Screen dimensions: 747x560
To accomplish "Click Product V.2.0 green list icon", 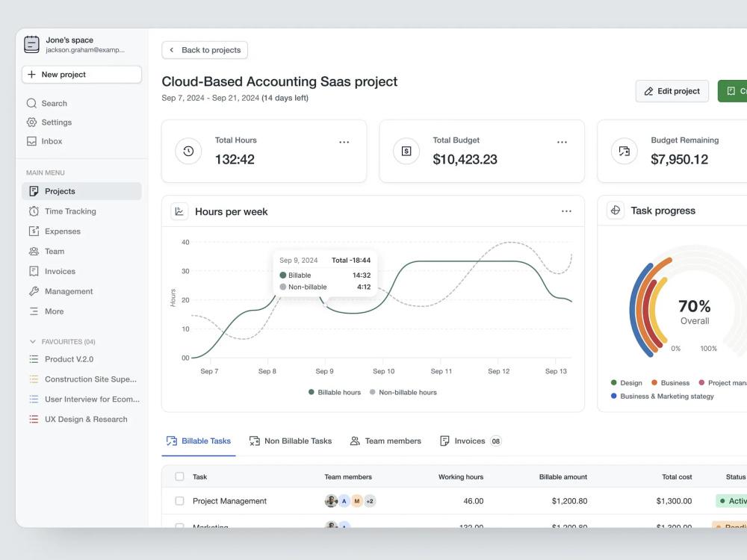I will pos(34,359).
